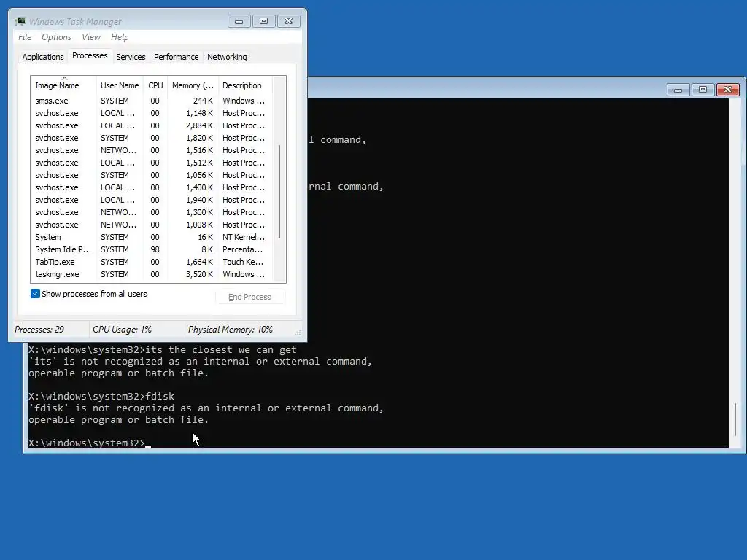Click the Task Manager title bar icon
Image resolution: width=747 pixels, height=560 pixels.
tap(20, 21)
